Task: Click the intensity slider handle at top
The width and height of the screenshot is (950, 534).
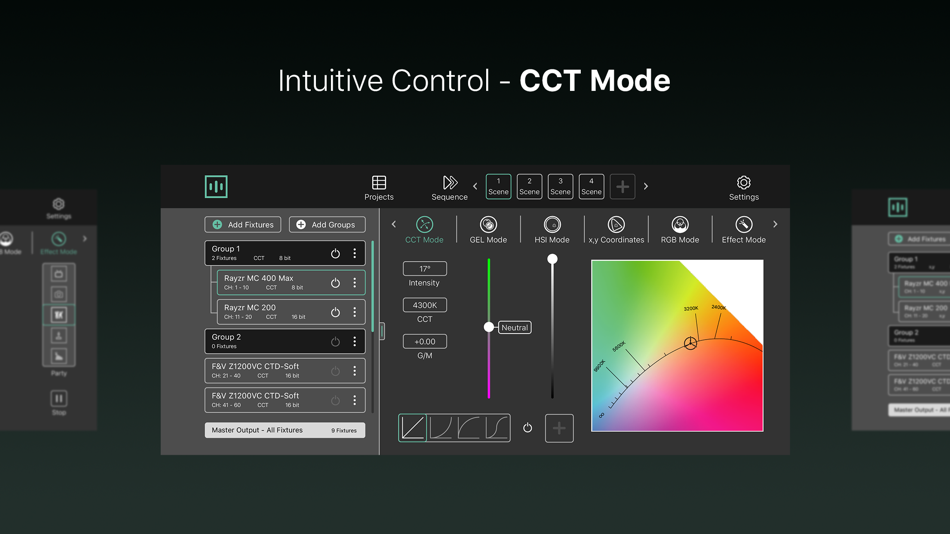Action: [x=552, y=259]
